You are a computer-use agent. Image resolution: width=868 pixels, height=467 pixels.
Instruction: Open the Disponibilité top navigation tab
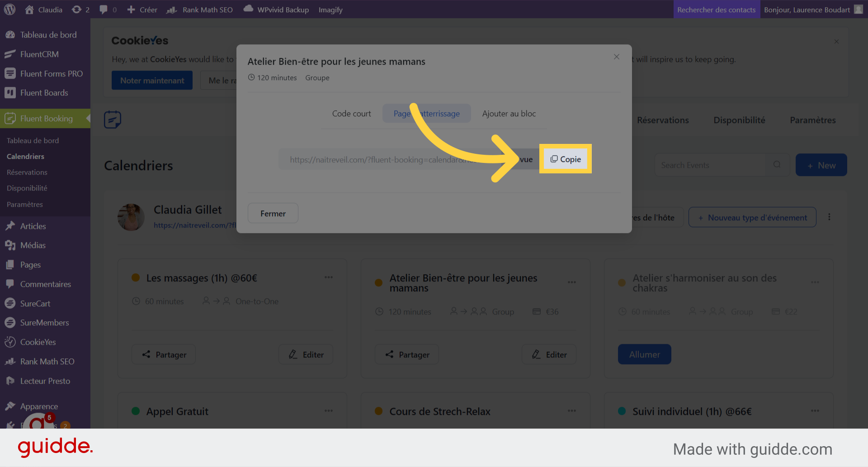click(739, 120)
